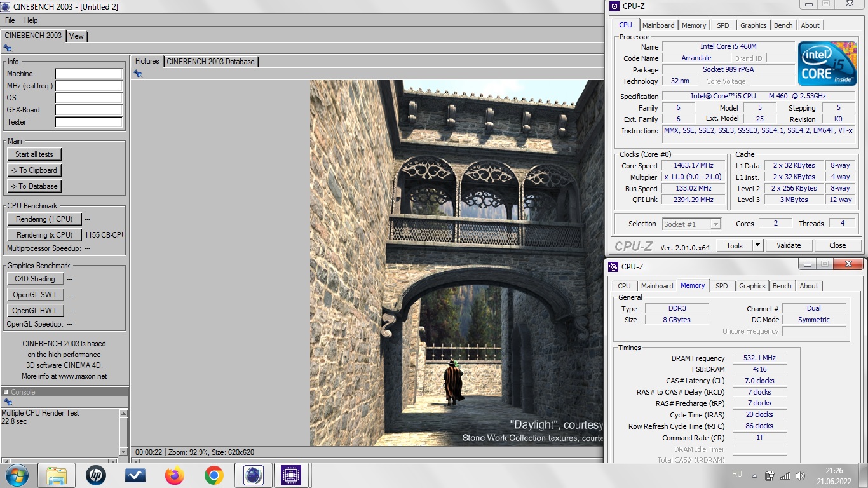Click the OS input field
Image resolution: width=868 pixels, height=488 pixels.
[88, 98]
